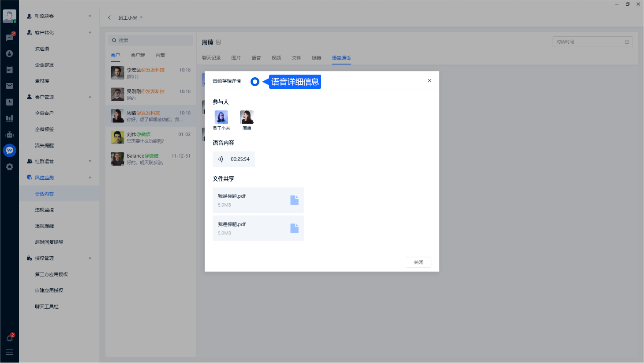
Task: Open the bar chart statistics icon
Action: 9,118
